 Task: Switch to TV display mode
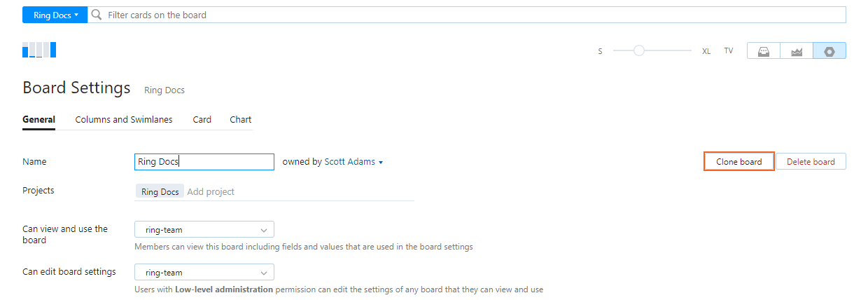[729, 51]
